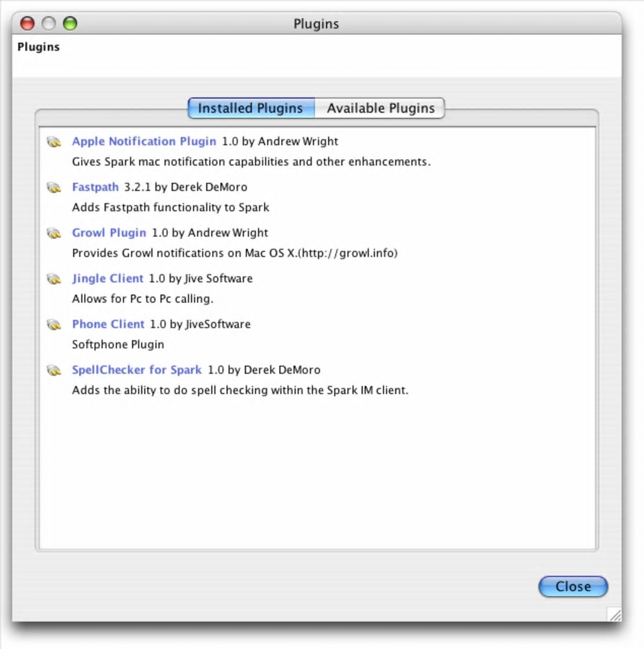Screen dimensions: 644x649
Task: Select the Growl notifications description line
Action: click(x=235, y=253)
